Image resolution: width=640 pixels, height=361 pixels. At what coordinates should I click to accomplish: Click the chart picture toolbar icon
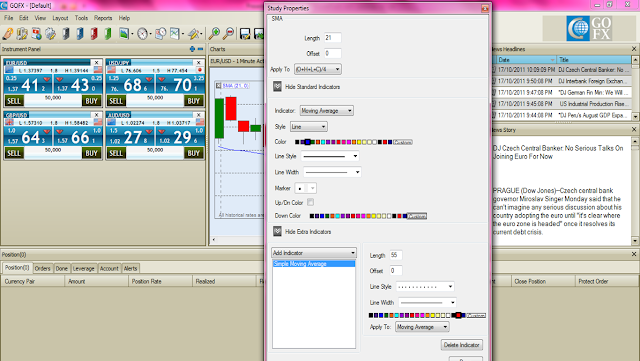click(124, 33)
